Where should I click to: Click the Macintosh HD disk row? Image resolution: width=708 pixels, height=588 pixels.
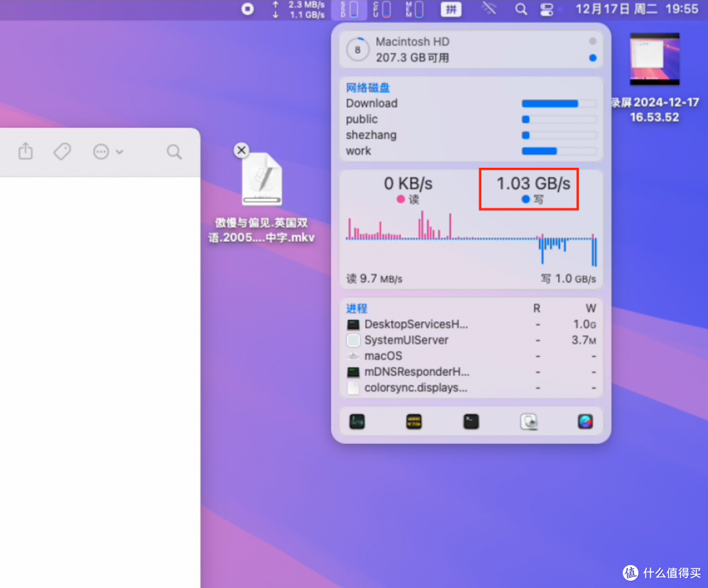471,50
